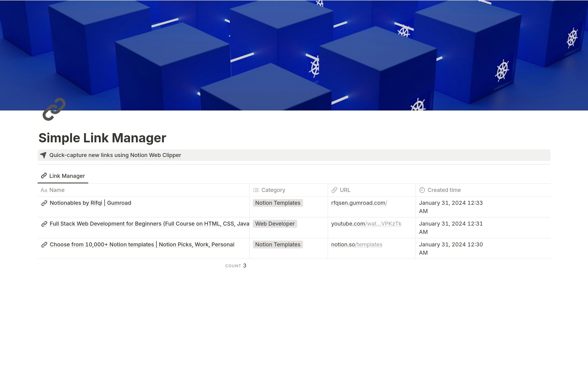
Task: Open the rfqsen.gumroad.com URL link
Action: [x=359, y=203]
